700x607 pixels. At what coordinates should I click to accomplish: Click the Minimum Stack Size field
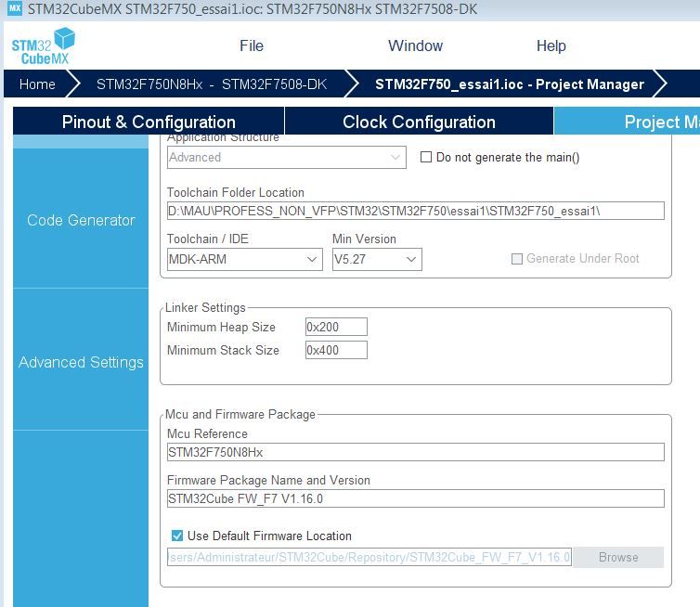pyautogui.click(x=336, y=350)
